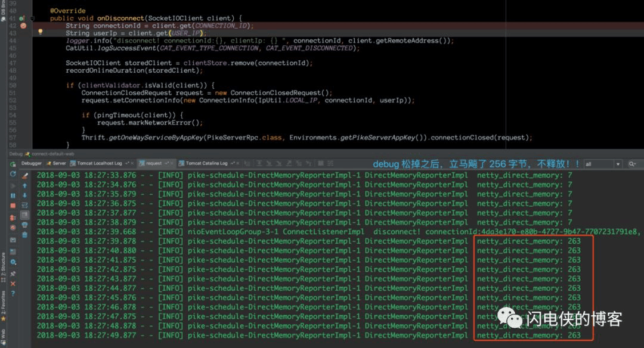Image resolution: width=644 pixels, height=348 pixels.
Task: Switch to the Debugger tab
Action: point(31,163)
